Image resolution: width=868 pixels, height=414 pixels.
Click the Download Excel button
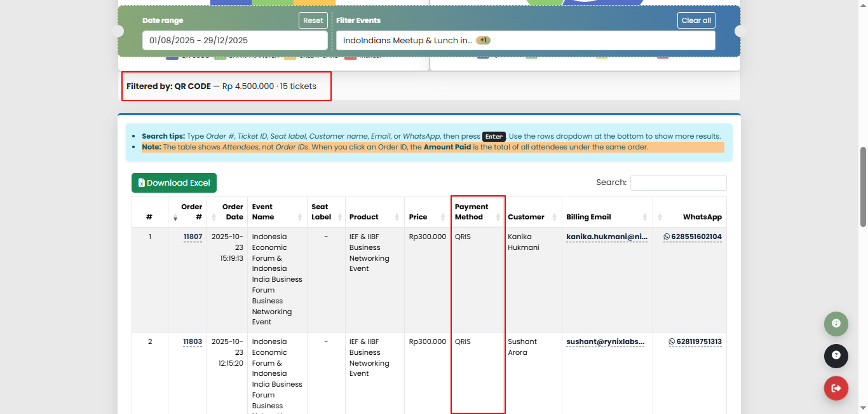click(174, 183)
